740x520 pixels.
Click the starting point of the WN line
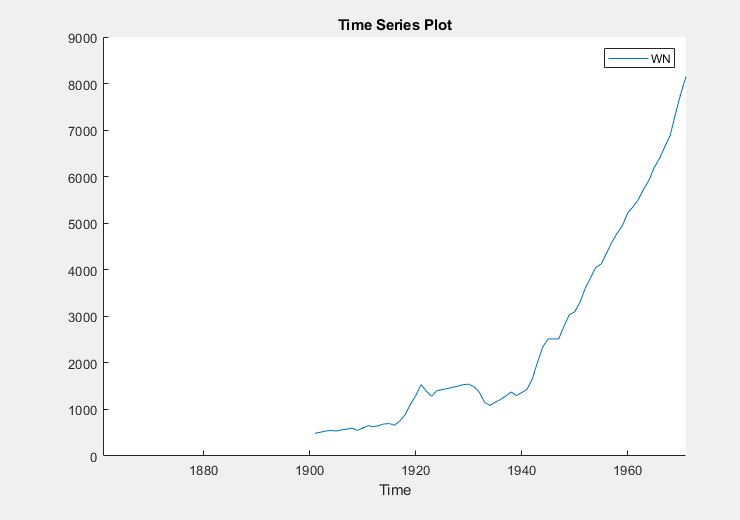[x=315, y=433]
